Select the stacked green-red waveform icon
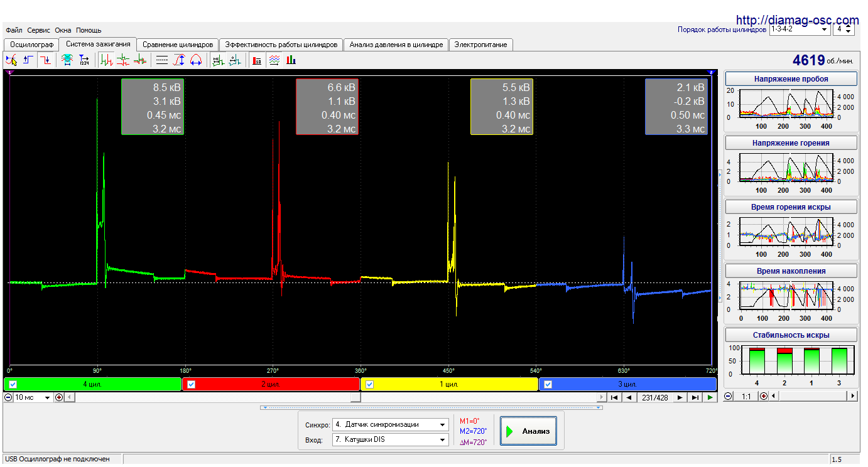 [x=124, y=60]
